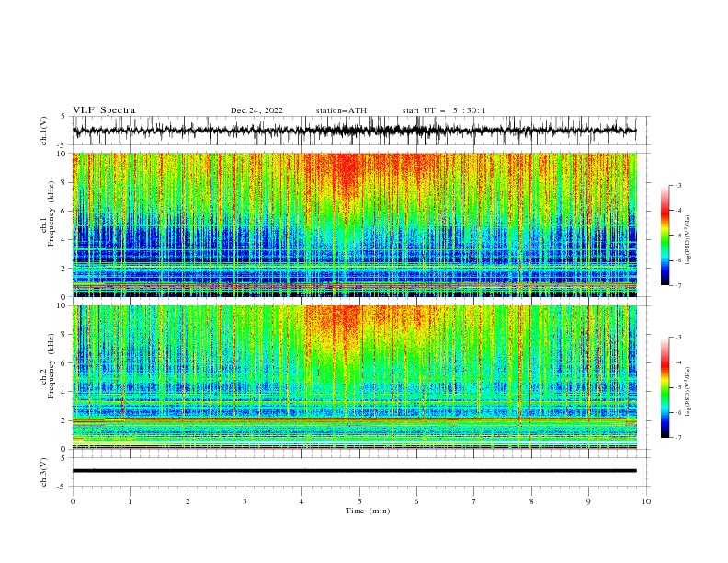Select the date label "Dec.24, 2022"
This screenshot has width=728, height=563.
click(256, 110)
